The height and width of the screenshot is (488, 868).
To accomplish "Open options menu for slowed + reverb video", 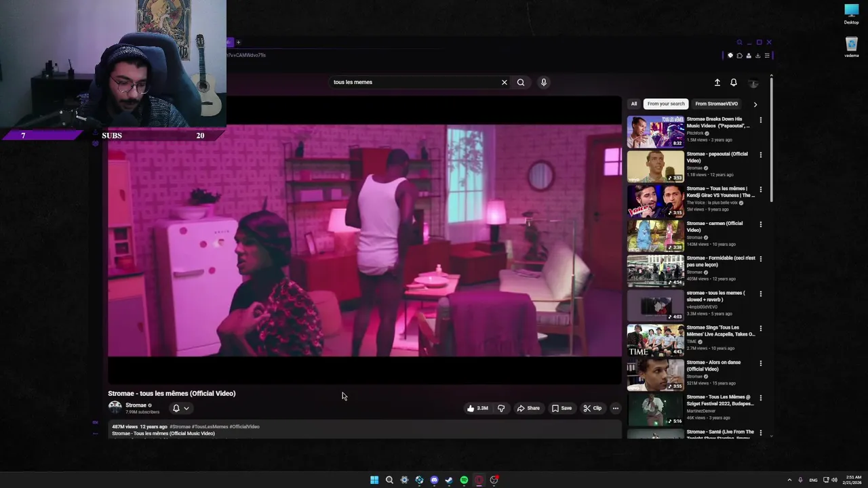I will tap(760, 293).
